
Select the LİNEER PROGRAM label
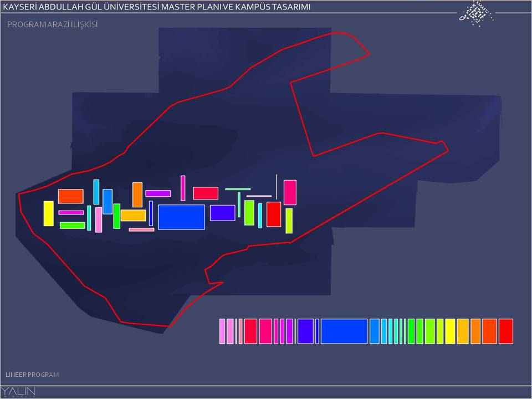(32, 375)
